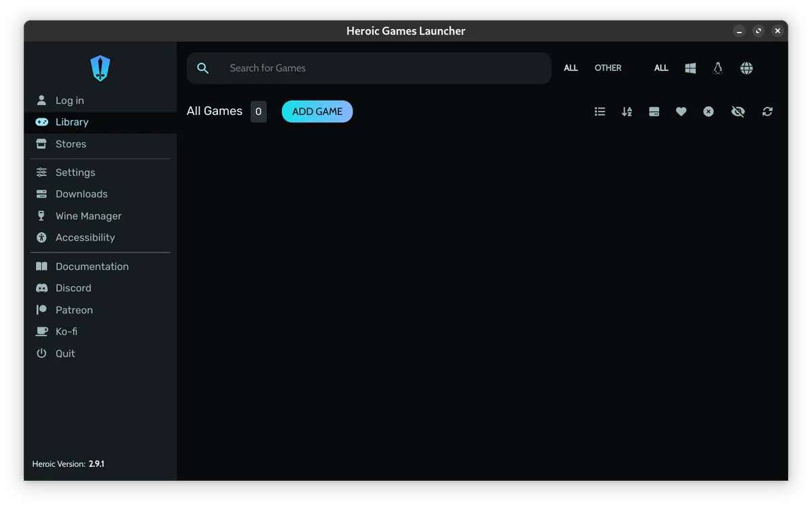Select the ALL platform filter

point(661,68)
